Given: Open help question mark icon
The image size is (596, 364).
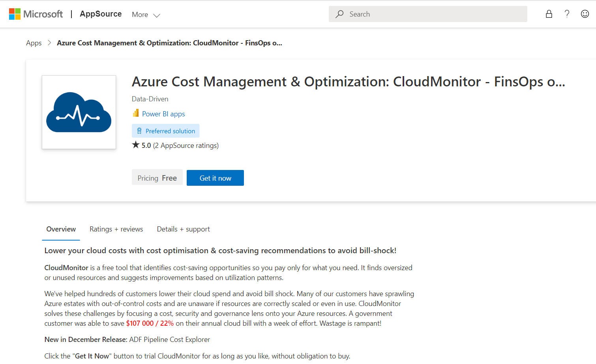Looking at the screenshot, I should tap(567, 14).
